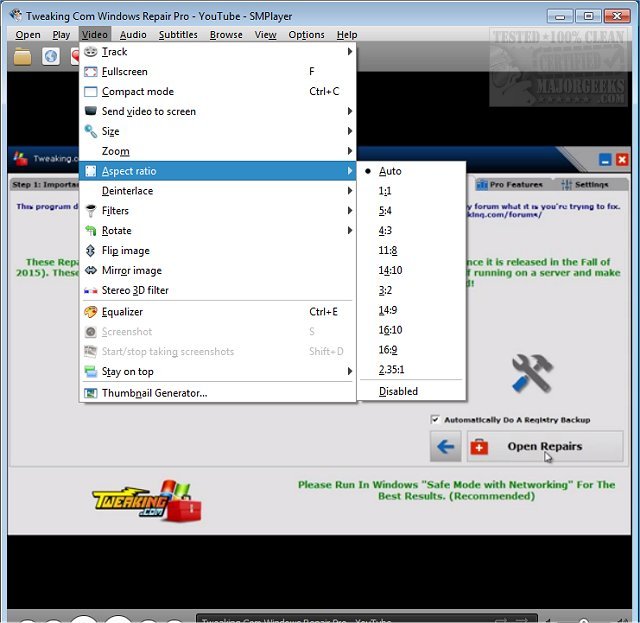Expand the Size submenu arrow
Screen dimensions: 640x623
pos(350,131)
